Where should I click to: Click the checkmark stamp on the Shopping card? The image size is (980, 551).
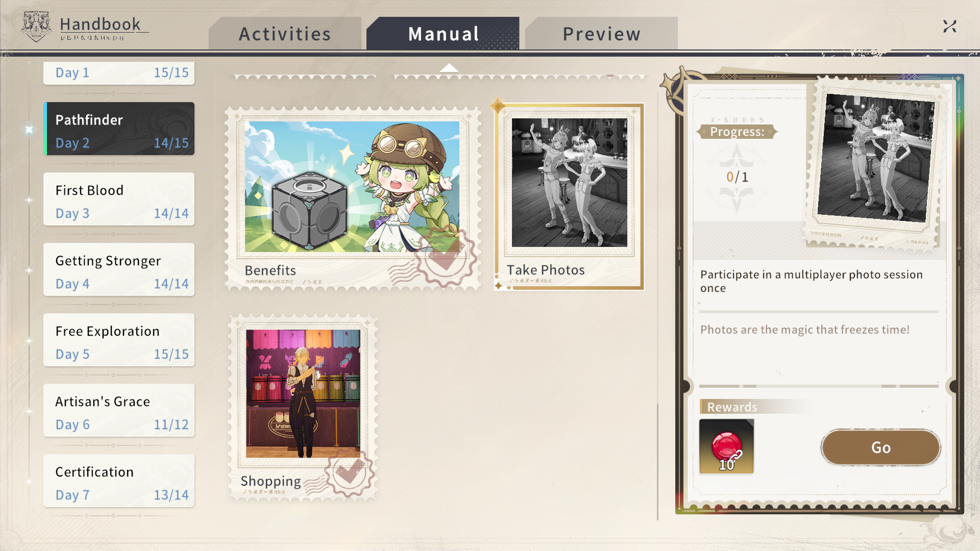click(x=349, y=472)
